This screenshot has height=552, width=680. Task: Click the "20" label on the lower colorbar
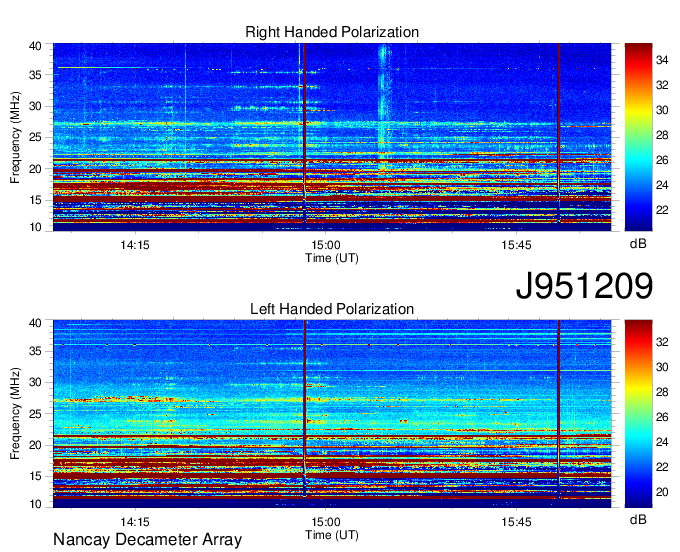(x=662, y=492)
